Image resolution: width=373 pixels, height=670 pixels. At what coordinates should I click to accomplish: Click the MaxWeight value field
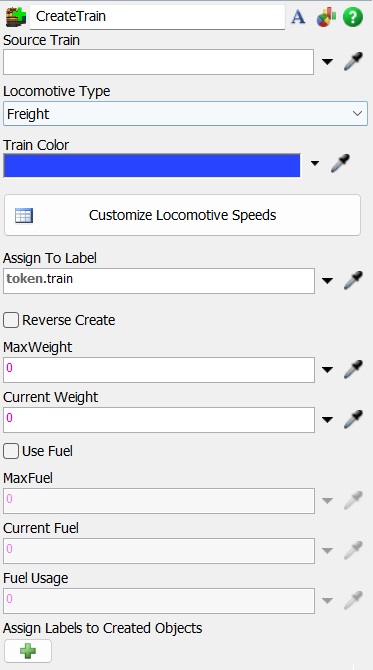tap(159, 370)
